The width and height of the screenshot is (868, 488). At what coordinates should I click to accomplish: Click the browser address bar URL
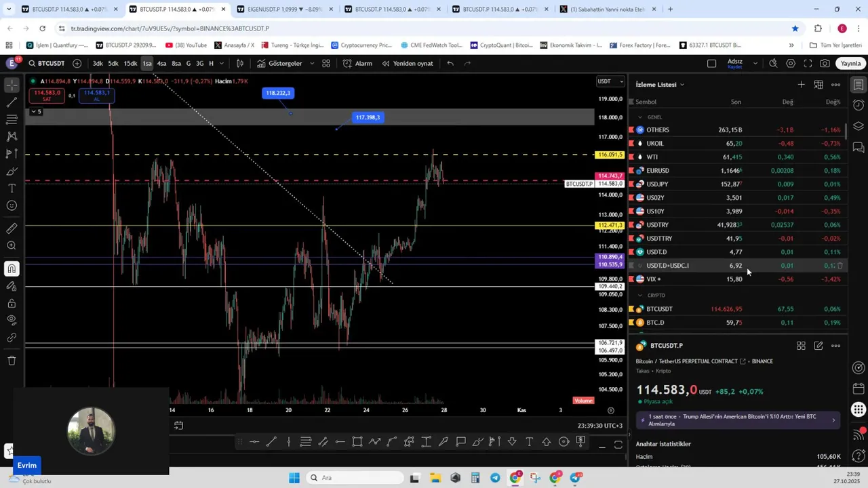(170, 28)
